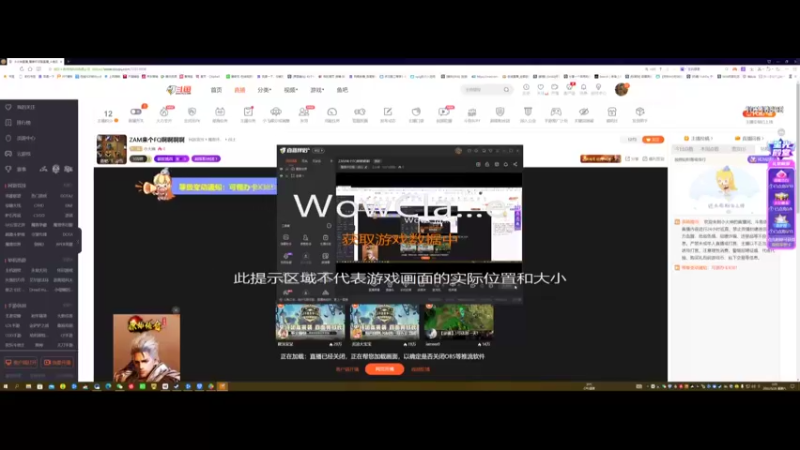The width and height of the screenshot is (800, 450).
Task: Switch to the 直播 navigation tab
Action: click(240, 90)
